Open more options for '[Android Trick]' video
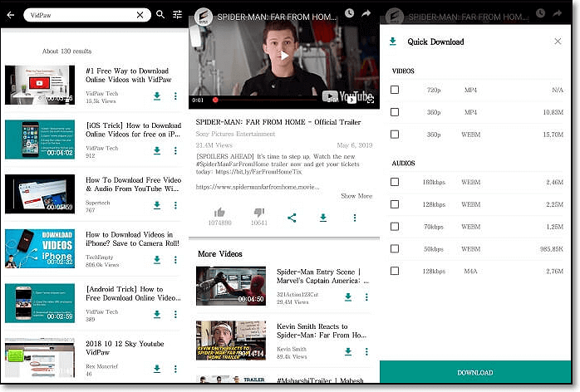 pyautogui.click(x=175, y=314)
